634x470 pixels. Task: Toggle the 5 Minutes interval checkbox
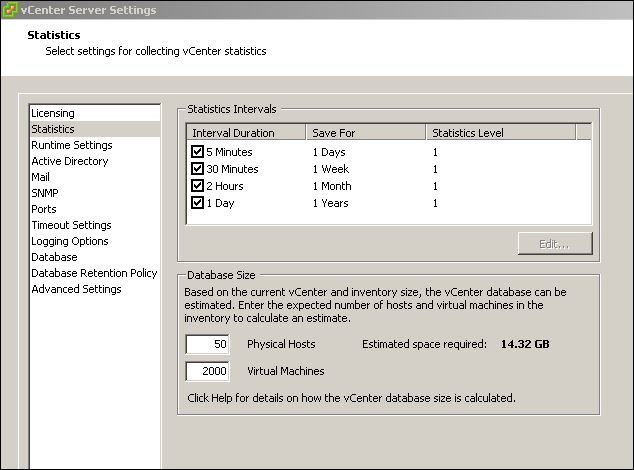click(197, 152)
